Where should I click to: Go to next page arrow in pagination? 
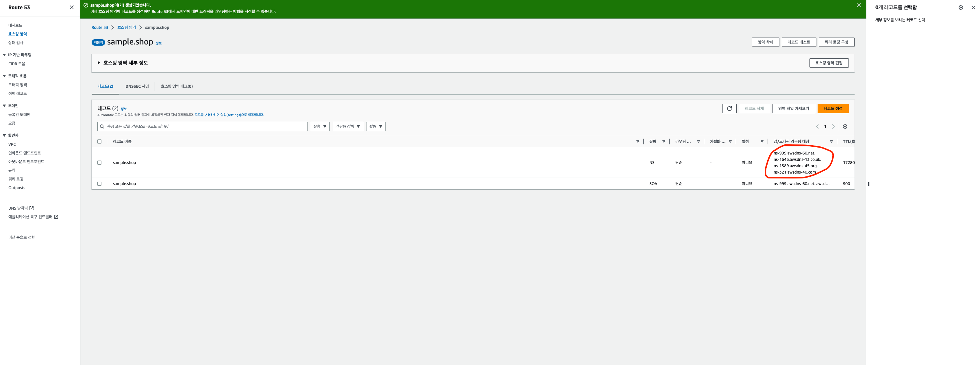833,126
